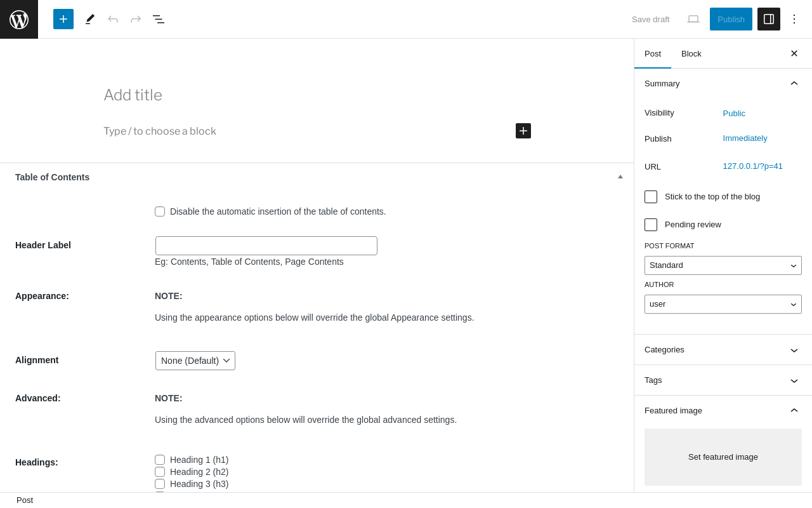
Task: Open the Alignment dropdown
Action: point(195,361)
